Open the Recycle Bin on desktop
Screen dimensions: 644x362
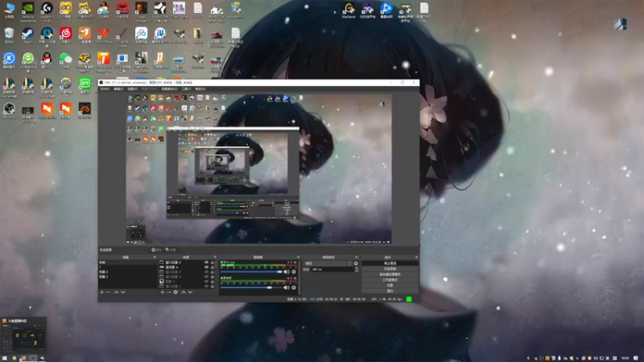click(9, 35)
